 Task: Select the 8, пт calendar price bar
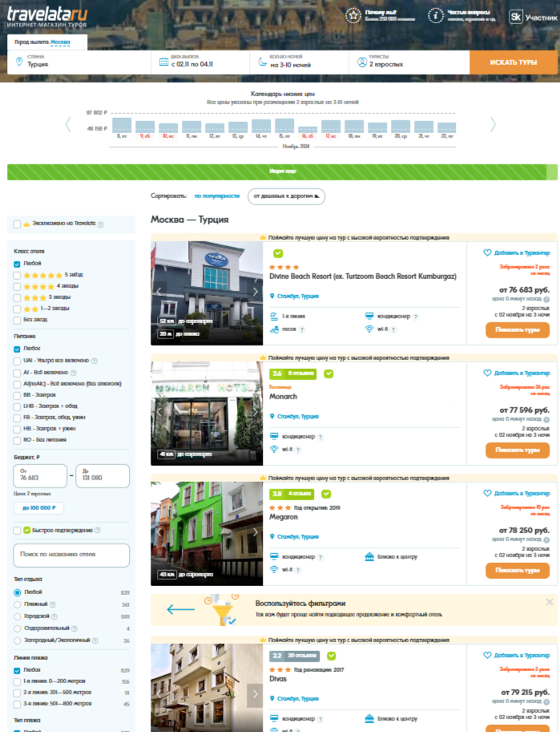[121, 125]
